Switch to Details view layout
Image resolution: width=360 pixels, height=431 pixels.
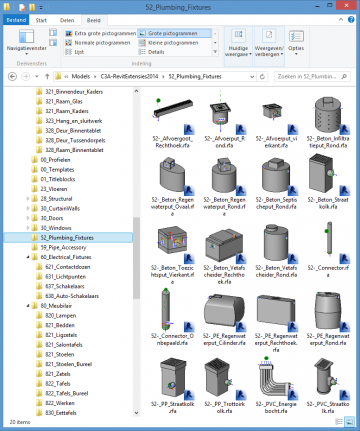(x=152, y=52)
